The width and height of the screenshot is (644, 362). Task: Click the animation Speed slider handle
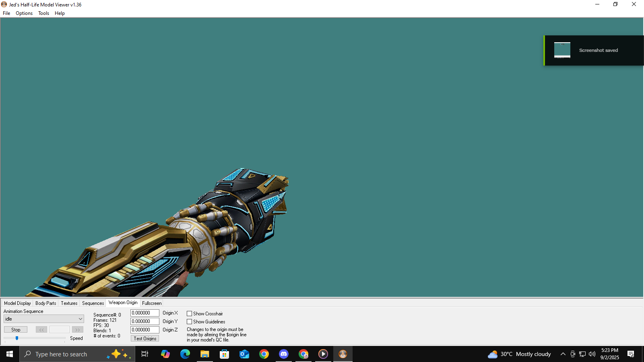(17, 338)
